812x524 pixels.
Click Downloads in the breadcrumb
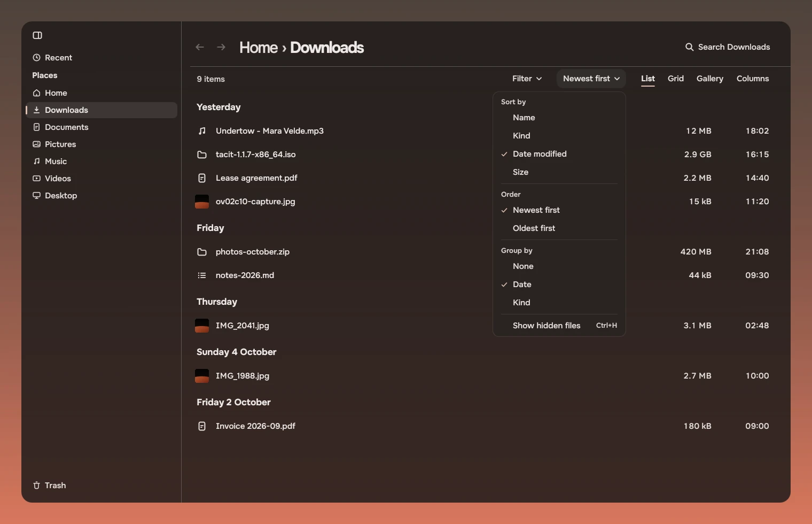click(x=327, y=48)
